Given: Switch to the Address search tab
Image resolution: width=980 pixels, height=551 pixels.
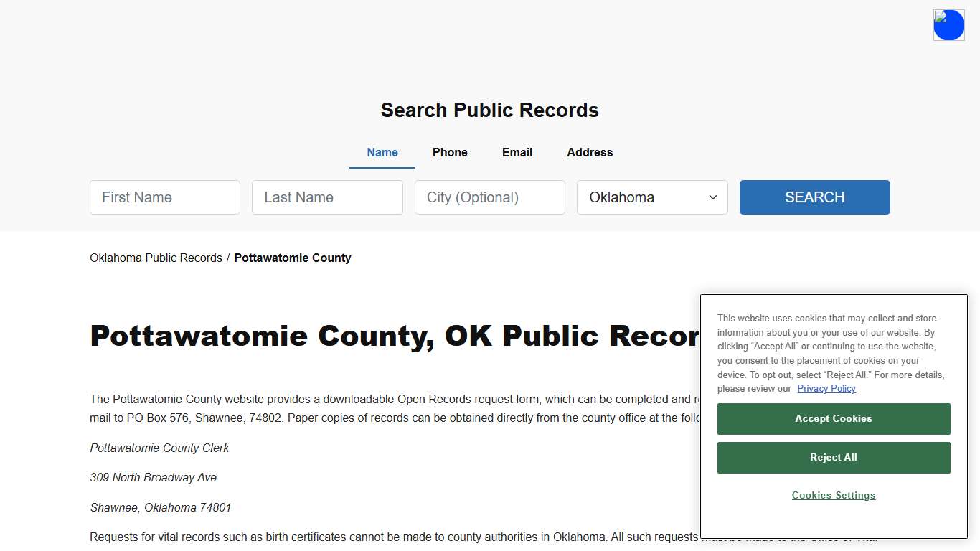Looking at the screenshot, I should pyautogui.click(x=589, y=152).
